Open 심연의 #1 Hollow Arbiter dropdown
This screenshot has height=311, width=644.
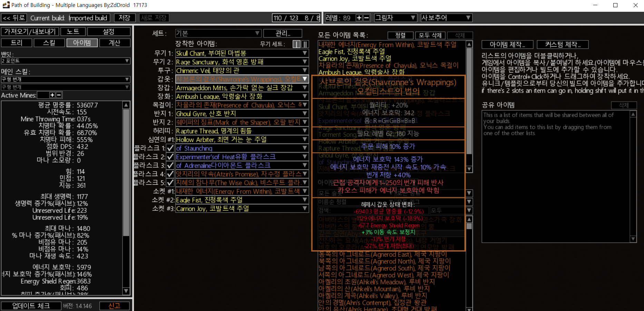(x=242, y=139)
